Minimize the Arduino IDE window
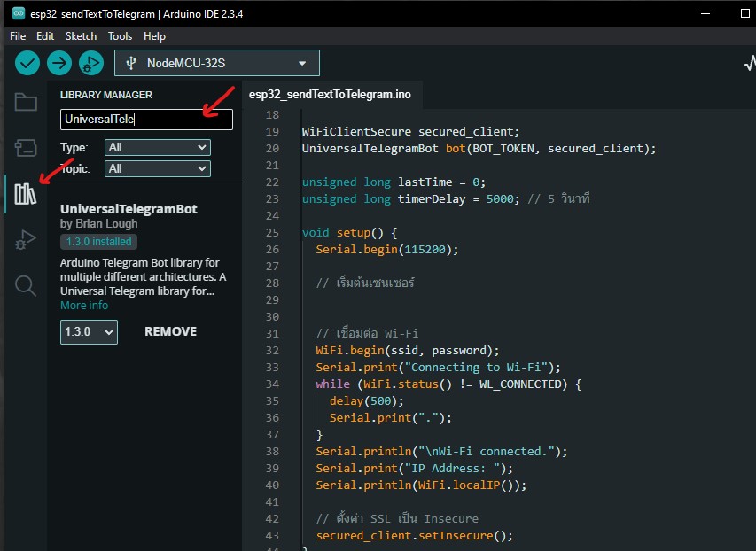The width and height of the screenshot is (756, 551). tap(705, 13)
